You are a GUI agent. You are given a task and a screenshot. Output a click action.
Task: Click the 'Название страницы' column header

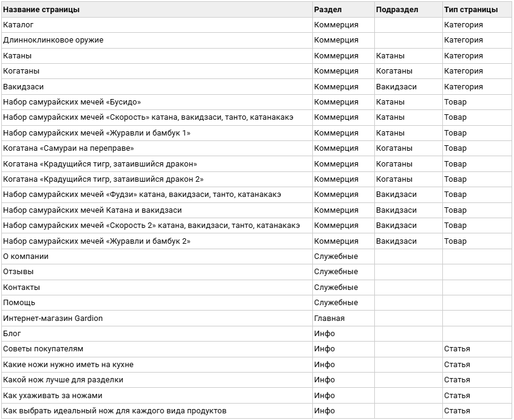point(157,10)
